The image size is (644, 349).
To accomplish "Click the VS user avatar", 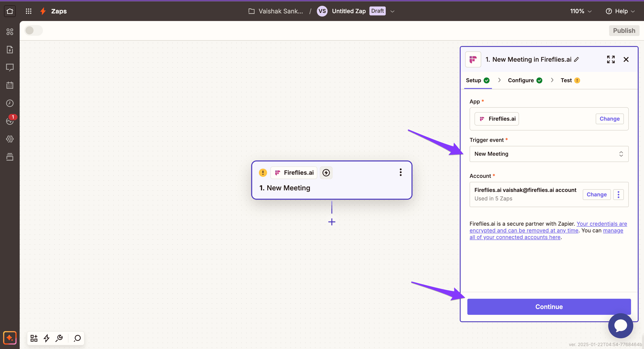I will (x=322, y=11).
